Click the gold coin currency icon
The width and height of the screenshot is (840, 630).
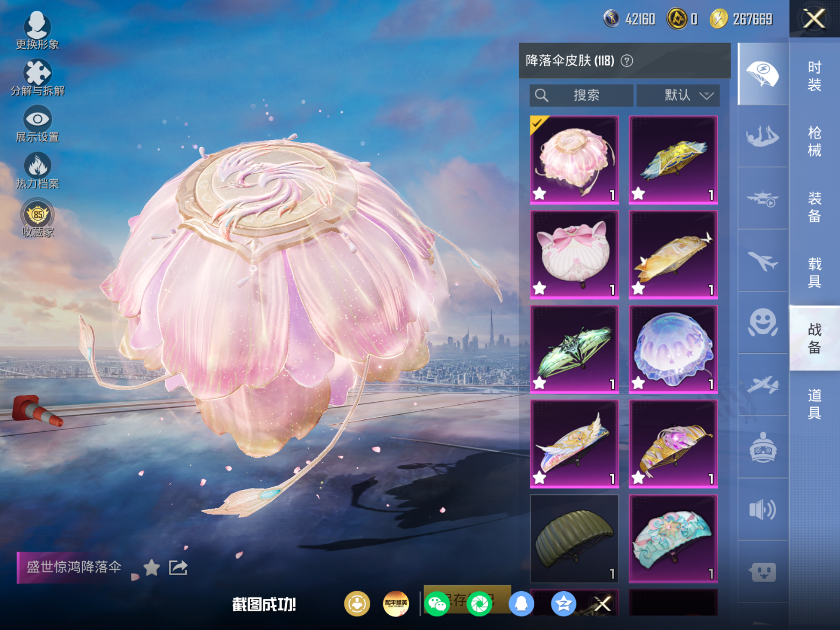pyautogui.click(x=677, y=19)
